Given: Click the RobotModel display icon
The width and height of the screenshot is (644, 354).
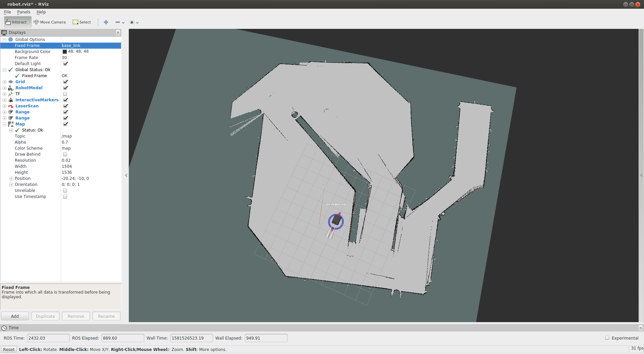Looking at the screenshot, I should tap(11, 88).
